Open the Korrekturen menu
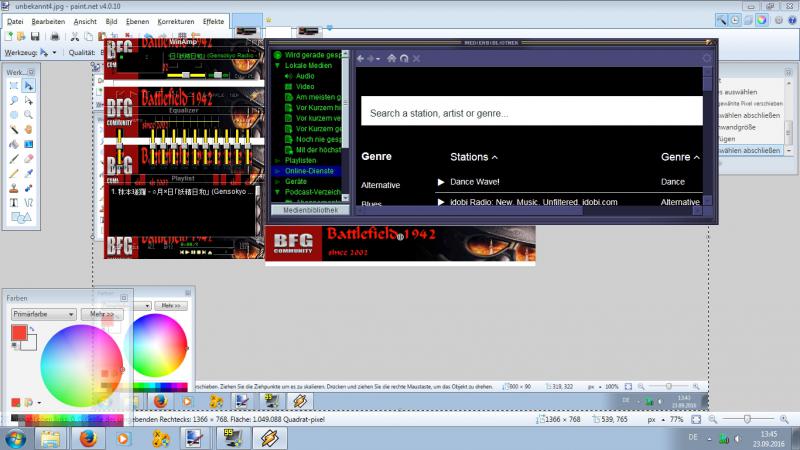 click(x=176, y=21)
